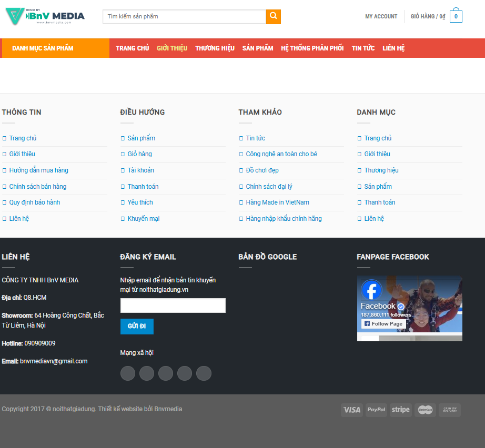
Task: Open Yêu thích footer link
Action: click(140, 202)
